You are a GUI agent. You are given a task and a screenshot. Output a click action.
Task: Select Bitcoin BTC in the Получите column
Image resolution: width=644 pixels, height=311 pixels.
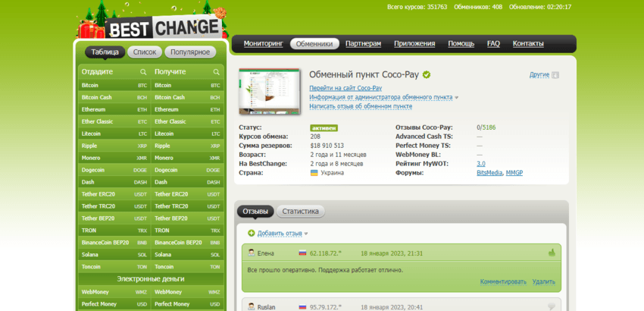click(x=187, y=85)
